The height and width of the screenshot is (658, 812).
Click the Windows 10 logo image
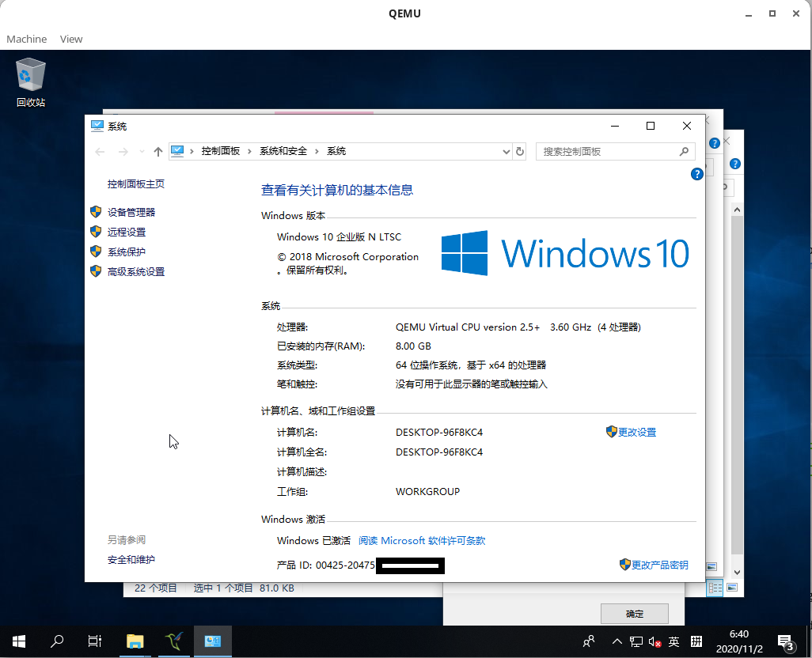click(565, 253)
